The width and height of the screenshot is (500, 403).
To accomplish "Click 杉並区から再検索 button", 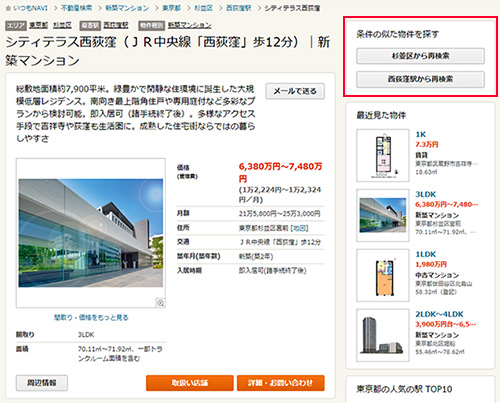I will 420,56.
